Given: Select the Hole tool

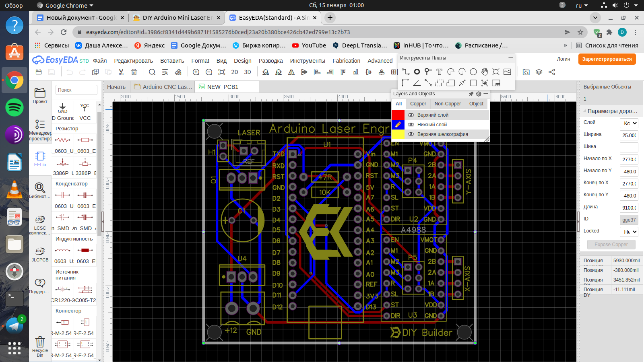Looking at the screenshot, I should (x=496, y=72).
